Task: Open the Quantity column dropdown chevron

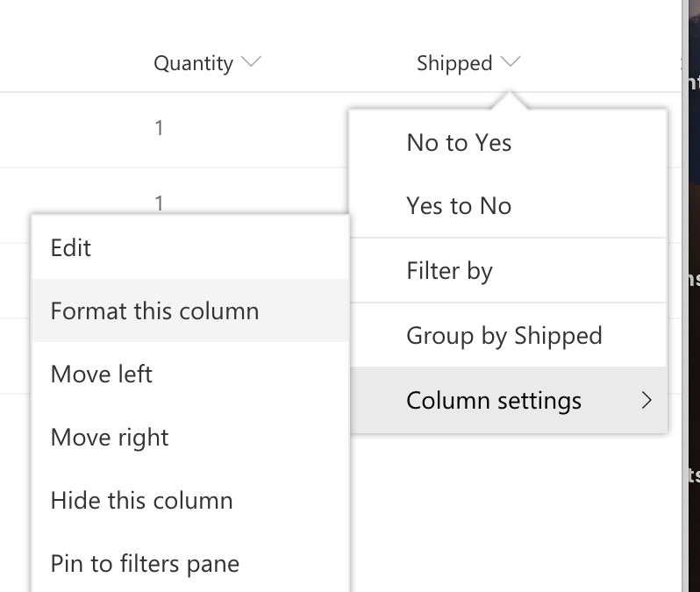Action: 251,62
